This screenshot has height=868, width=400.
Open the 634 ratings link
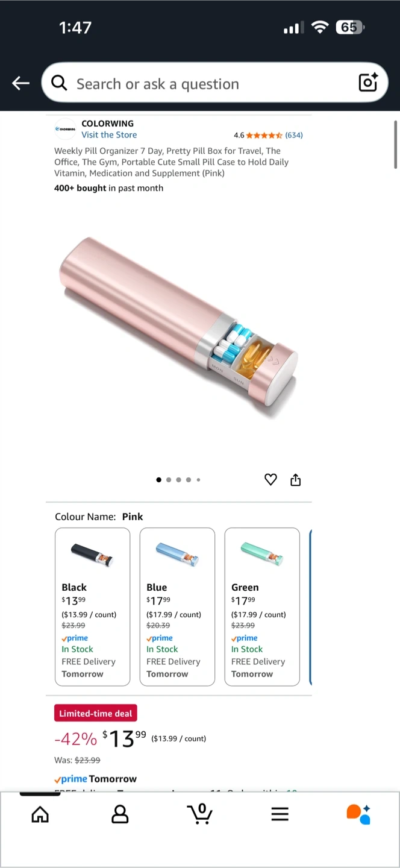[294, 135]
